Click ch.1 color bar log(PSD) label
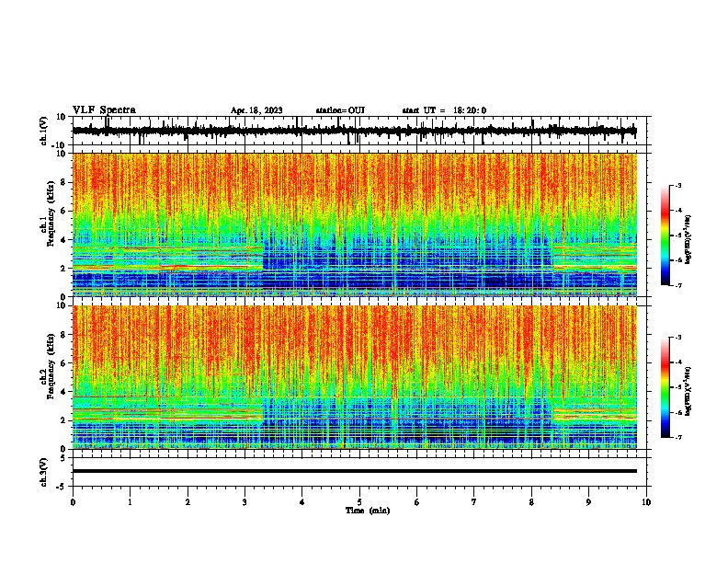728x563 pixels. click(x=688, y=239)
